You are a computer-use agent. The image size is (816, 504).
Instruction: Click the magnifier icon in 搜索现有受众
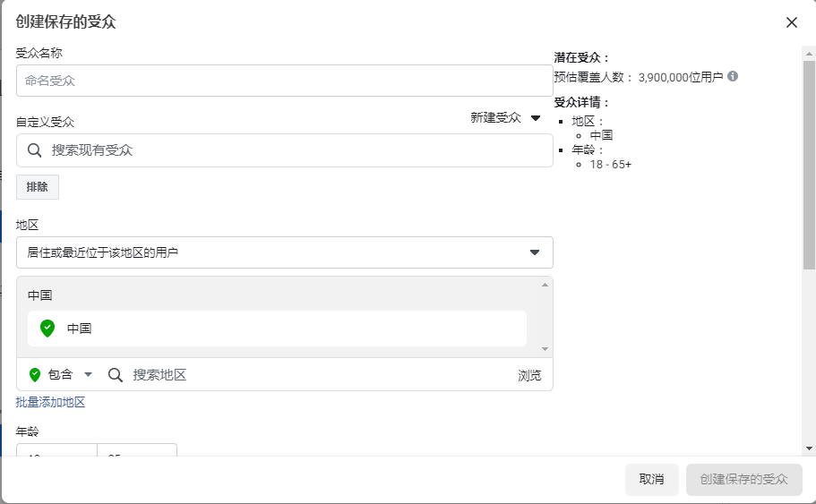click(x=35, y=150)
